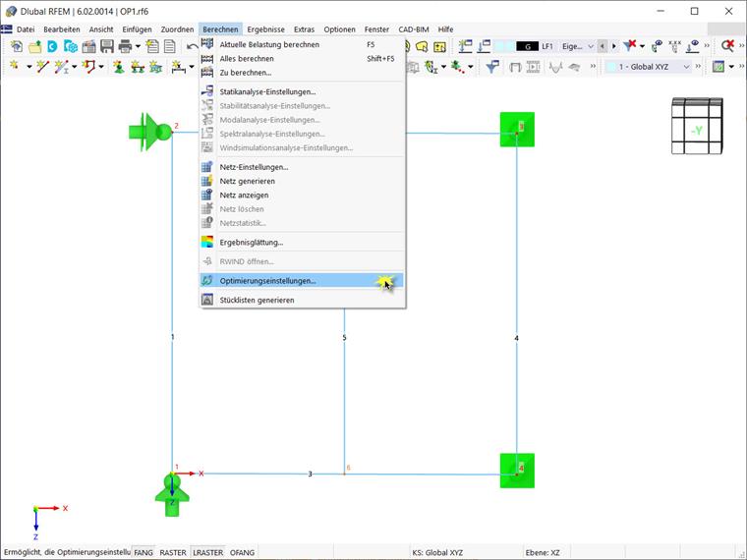Toggle results visibility eye icon
This screenshot has width=747, height=560.
[693, 46]
